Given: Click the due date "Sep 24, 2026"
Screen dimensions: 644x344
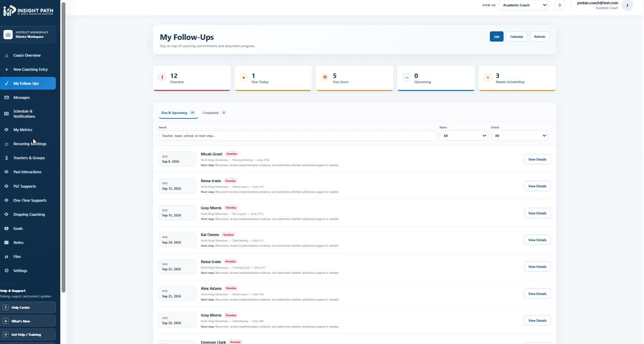Looking at the screenshot, I should click(172, 242).
